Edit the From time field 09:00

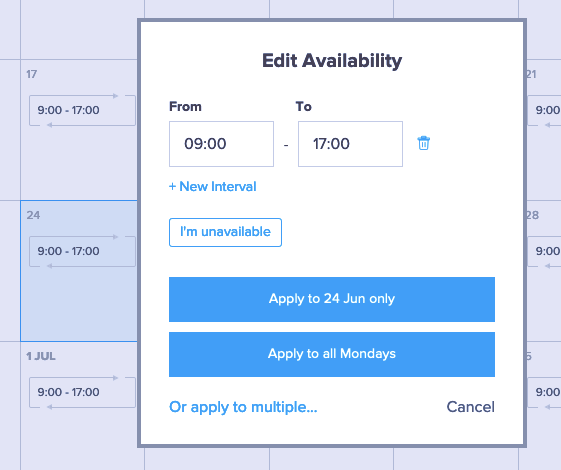click(221, 144)
